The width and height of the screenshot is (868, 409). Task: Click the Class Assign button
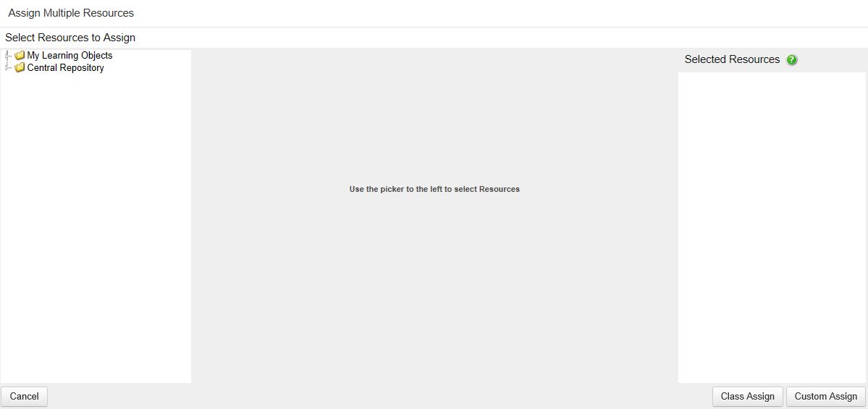[x=747, y=396]
